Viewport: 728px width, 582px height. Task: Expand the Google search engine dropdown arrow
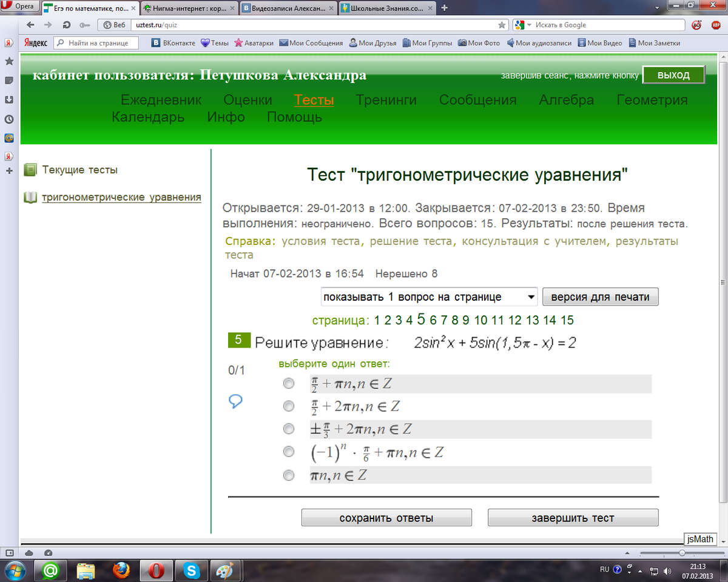click(x=529, y=25)
